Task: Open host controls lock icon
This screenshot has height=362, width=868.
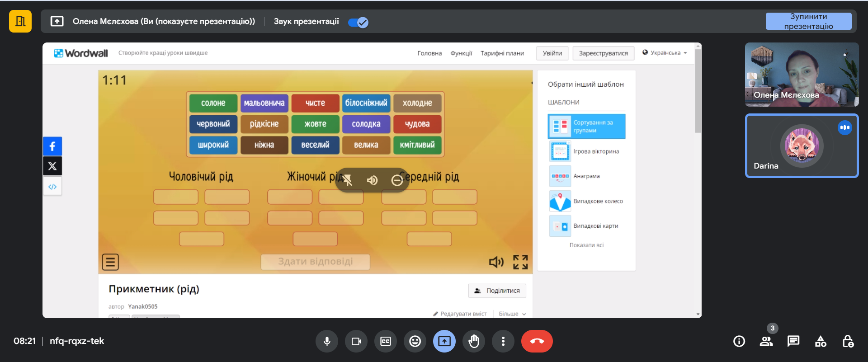Action: coord(848,341)
